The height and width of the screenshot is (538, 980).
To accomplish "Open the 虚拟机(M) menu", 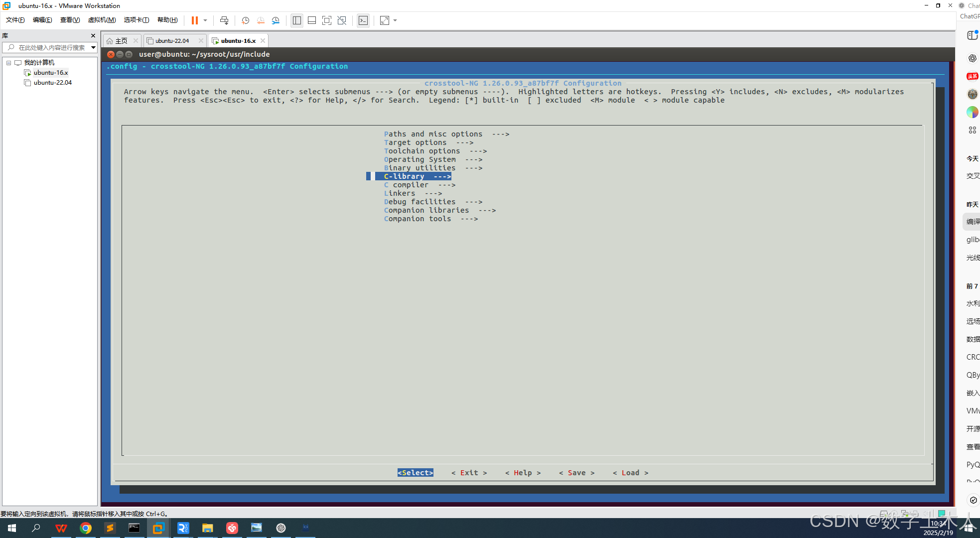I will 102,20.
